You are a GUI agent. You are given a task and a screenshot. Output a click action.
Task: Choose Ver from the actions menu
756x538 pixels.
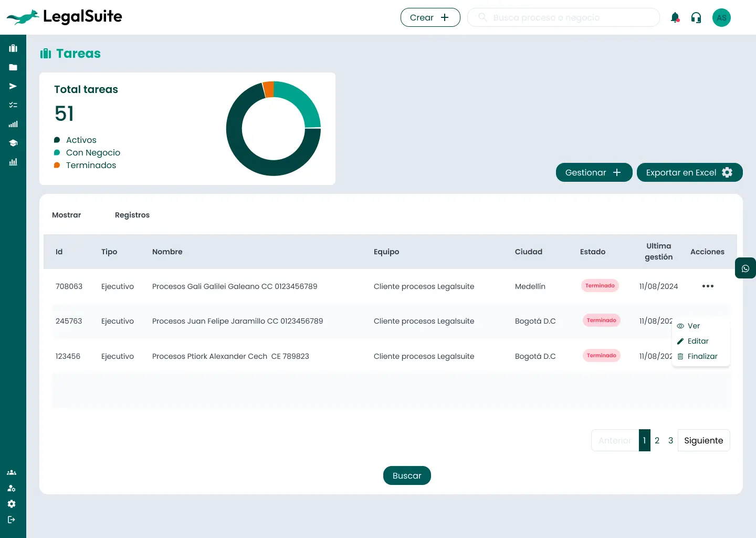point(694,326)
